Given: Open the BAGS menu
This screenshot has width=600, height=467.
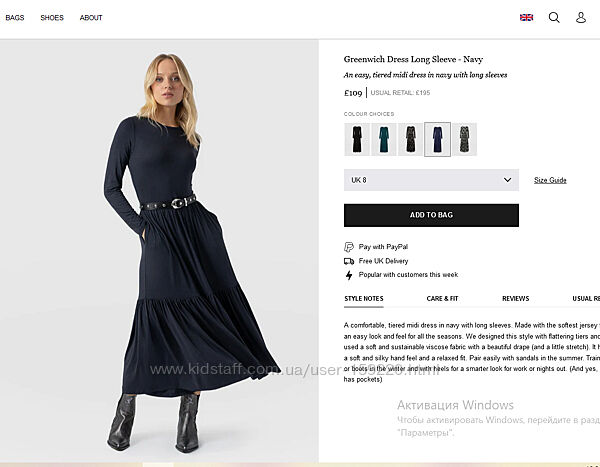Looking at the screenshot, I should (15, 18).
